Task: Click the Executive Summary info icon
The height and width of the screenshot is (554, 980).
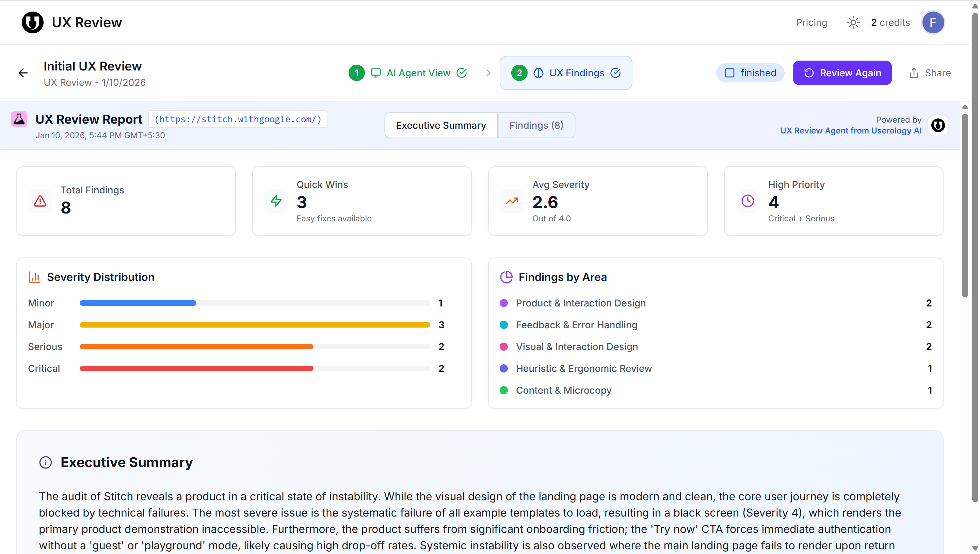Action: [x=45, y=462]
